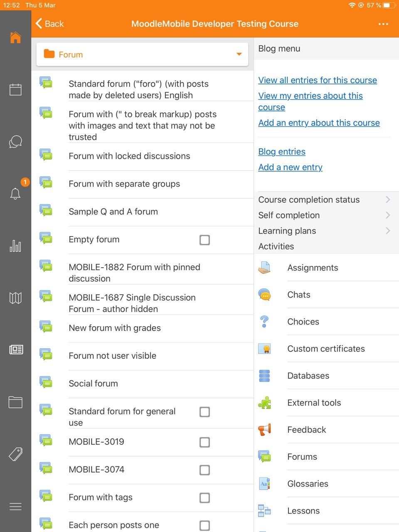The height and width of the screenshot is (532, 399).
Task: Open View all entries for this course
Action: click(x=318, y=80)
